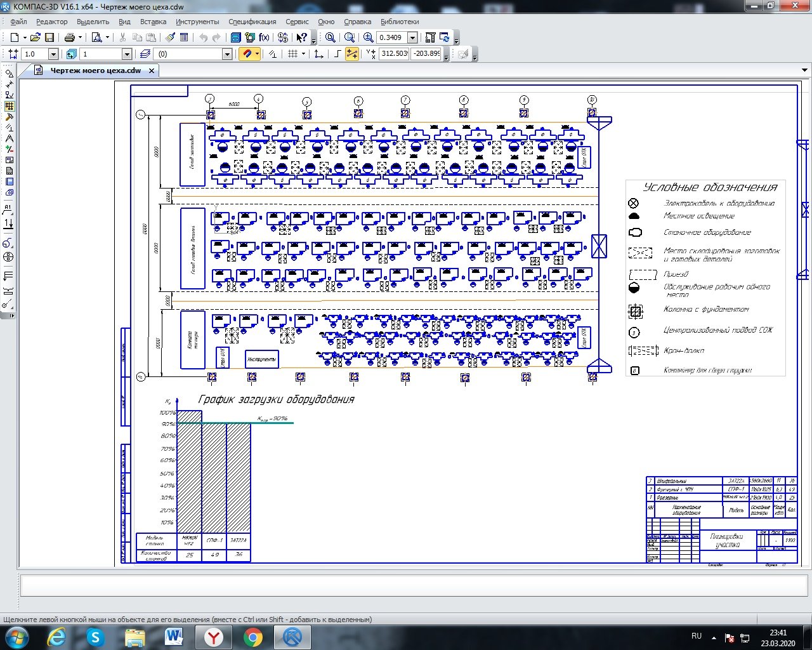The image size is (812, 650).
Task: Click the Undo arrow icon
Action: click(x=203, y=37)
